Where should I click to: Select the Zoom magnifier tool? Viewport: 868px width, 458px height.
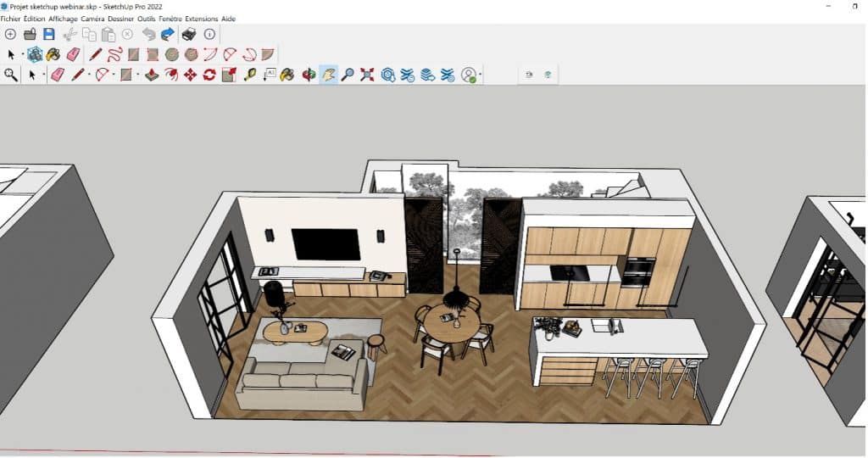click(x=347, y=74)
